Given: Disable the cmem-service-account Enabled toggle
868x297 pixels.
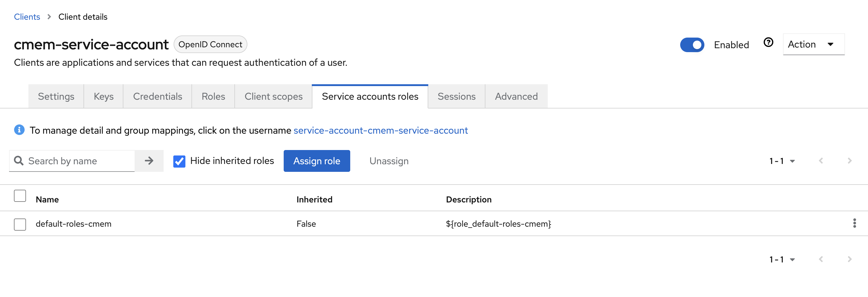Looking at the screenshot, I should tap(692, 45).
